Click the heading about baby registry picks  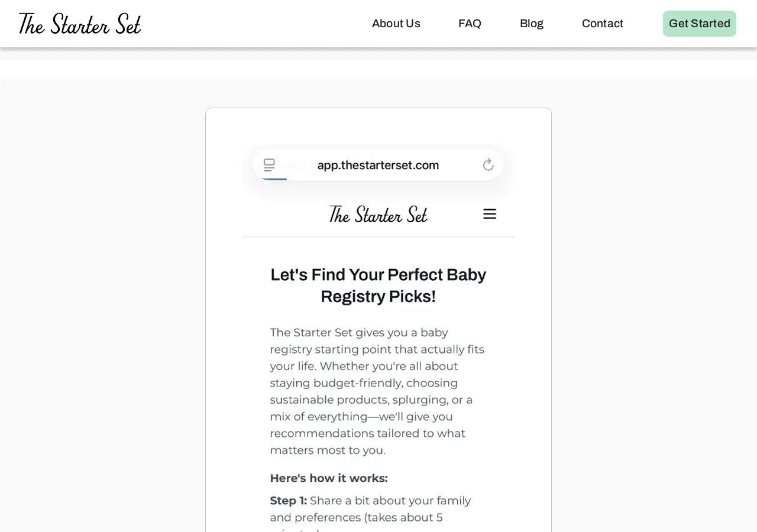click(x=378, y=285)
